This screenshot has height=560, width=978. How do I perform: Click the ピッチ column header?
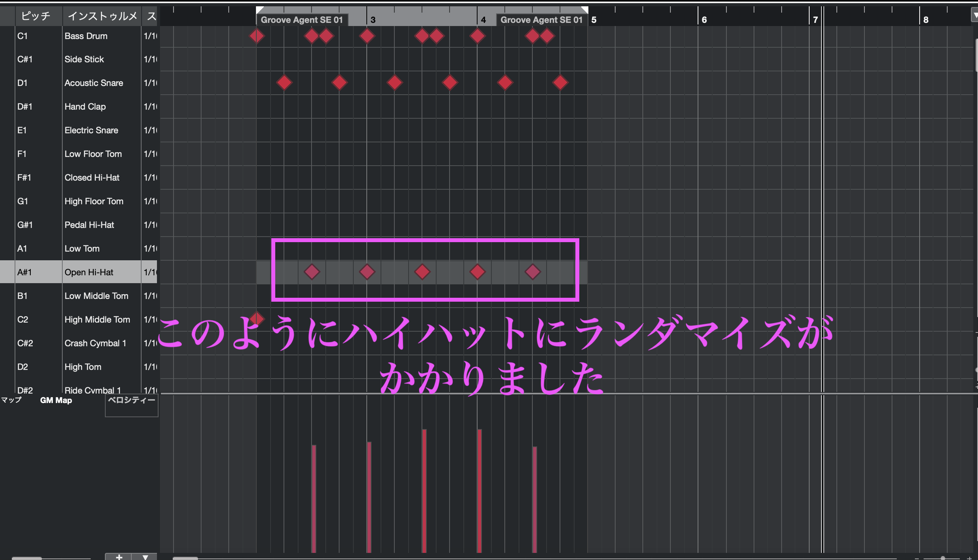click(36, 16)
